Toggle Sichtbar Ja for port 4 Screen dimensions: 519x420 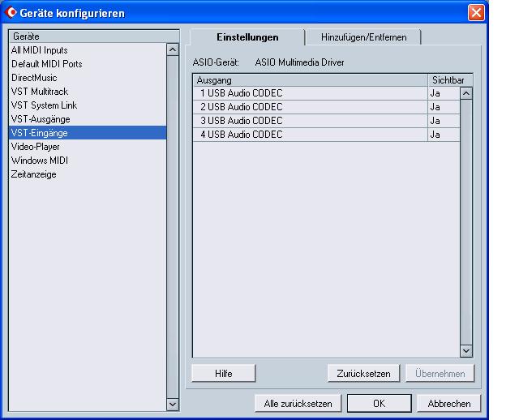[444, 135]
